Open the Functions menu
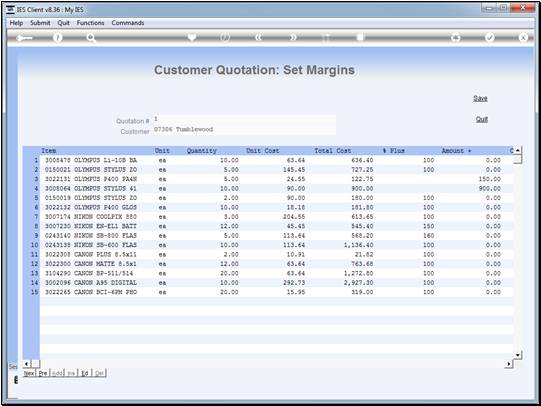This screenshot has width=541, height=406. click(90, 23)
